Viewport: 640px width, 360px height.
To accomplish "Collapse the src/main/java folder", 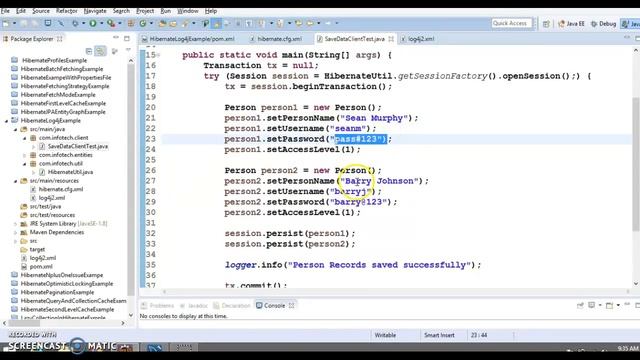I will pyautogui.click(x=16, y=129).
